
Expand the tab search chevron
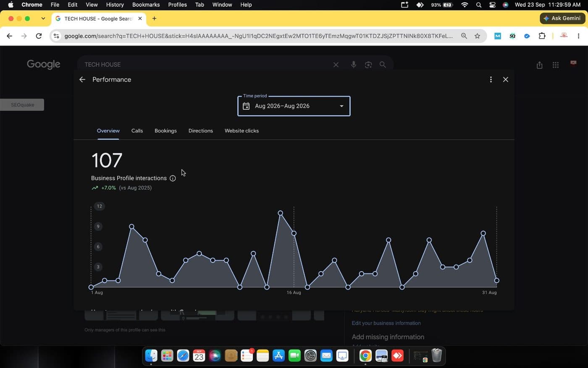[x=43, y=19]
